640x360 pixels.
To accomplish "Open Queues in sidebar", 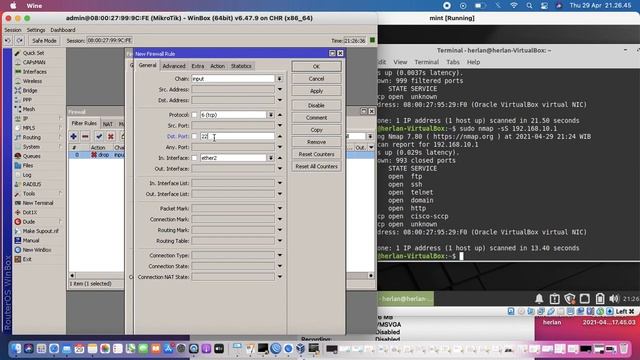I will 31,156.
